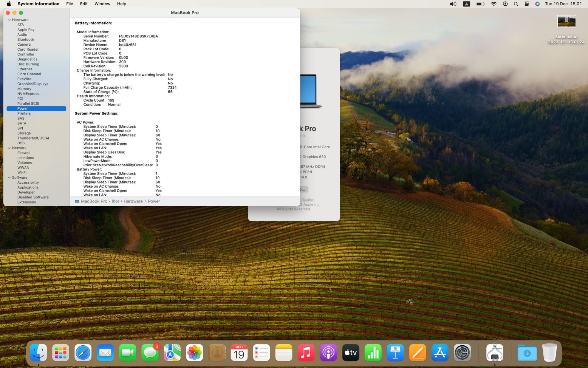This screenshot has height=368, width=588.
Task: Select Bluetooth in the Hardware list
Action: coord(26,39)
